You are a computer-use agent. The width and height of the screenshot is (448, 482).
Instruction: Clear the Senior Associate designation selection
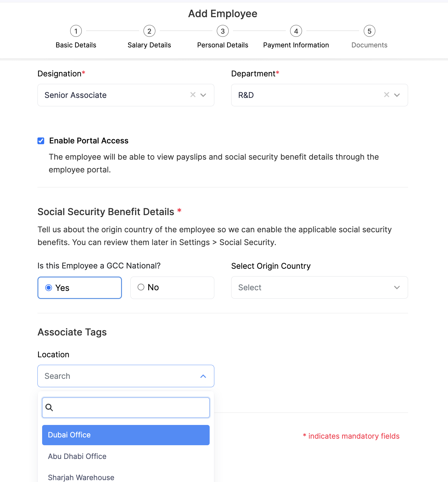pyautogui.click(x=193, y=95)
